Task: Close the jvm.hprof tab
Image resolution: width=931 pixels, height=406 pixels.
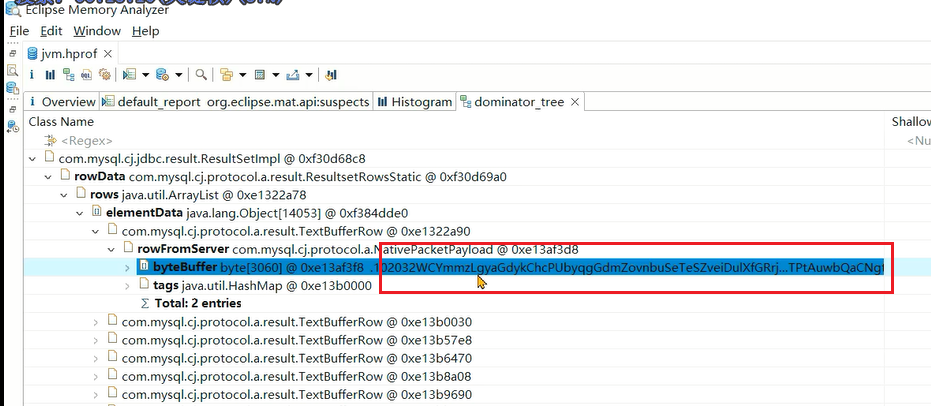Action: tap(107, 54)
